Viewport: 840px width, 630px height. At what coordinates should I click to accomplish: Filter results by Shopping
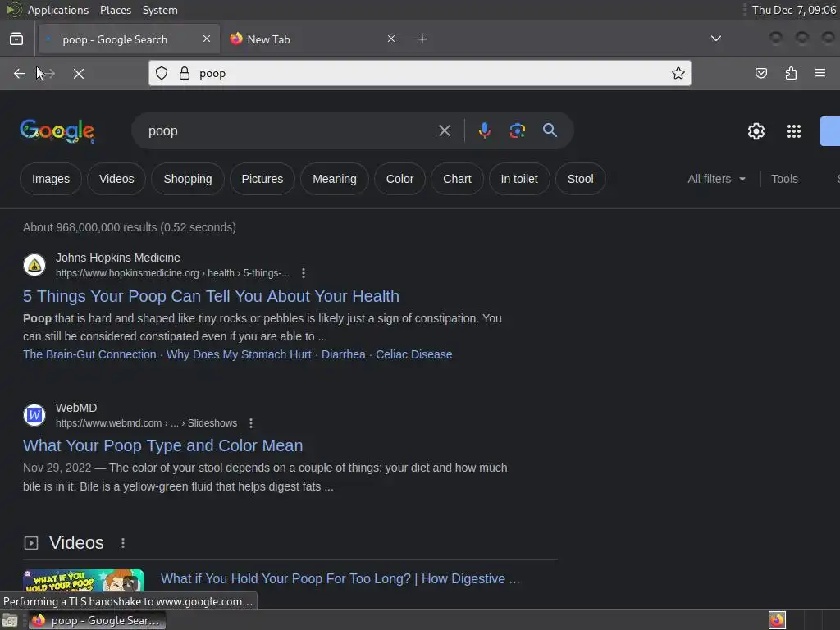click(x=188, y=179)
